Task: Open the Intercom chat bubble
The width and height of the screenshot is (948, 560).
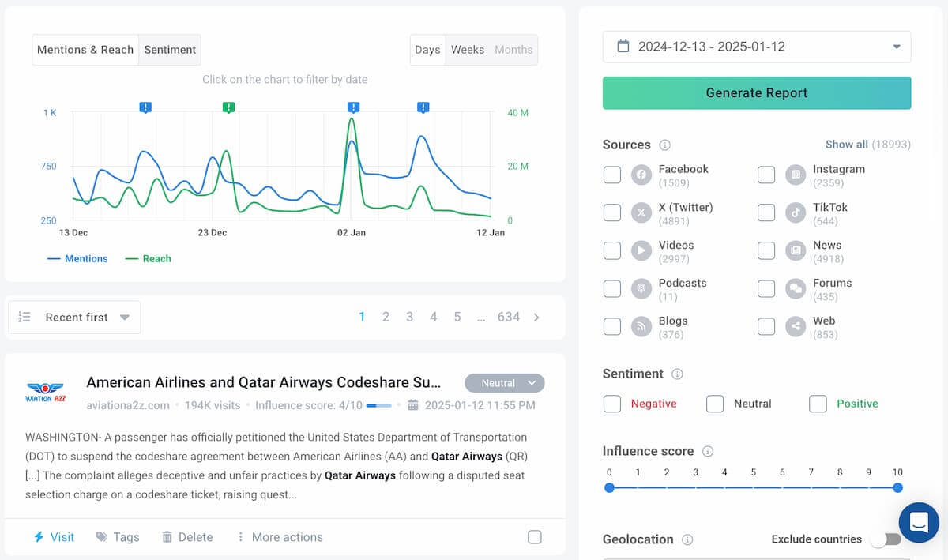Action: [919, 523]
